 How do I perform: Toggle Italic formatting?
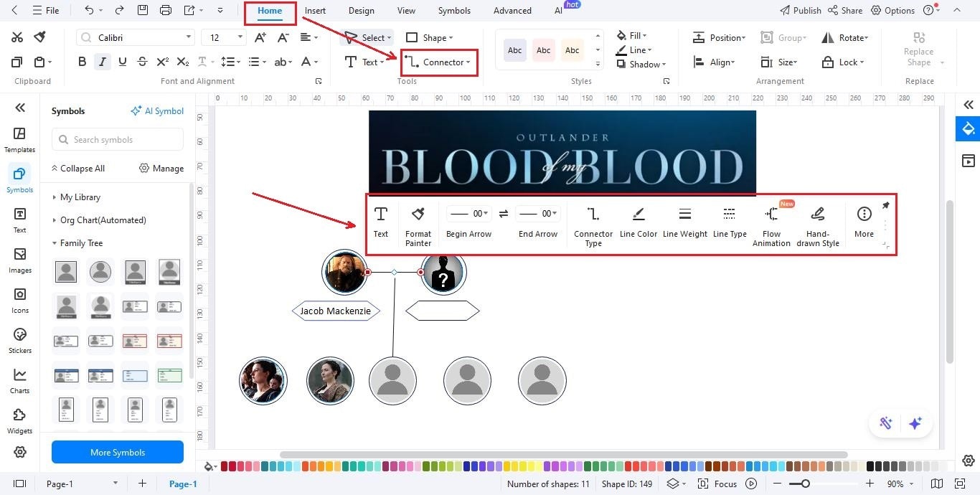(x=103, y=62)
